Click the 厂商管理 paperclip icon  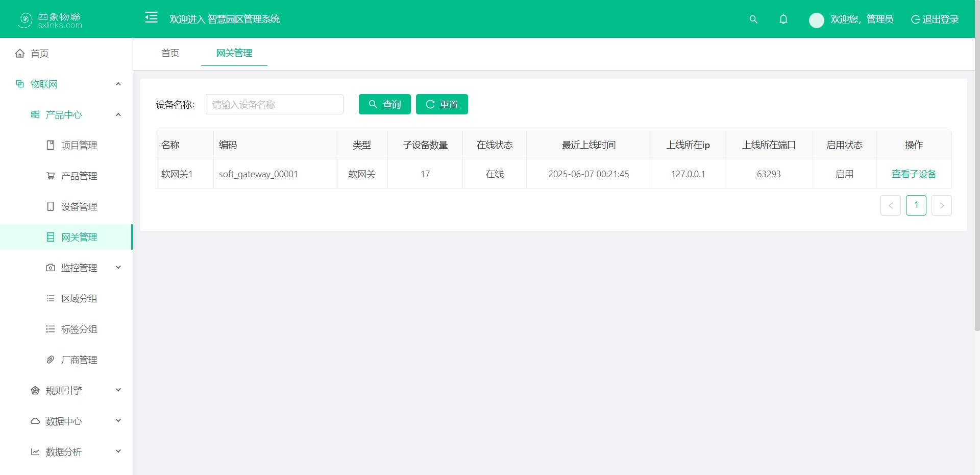[50, 360]
